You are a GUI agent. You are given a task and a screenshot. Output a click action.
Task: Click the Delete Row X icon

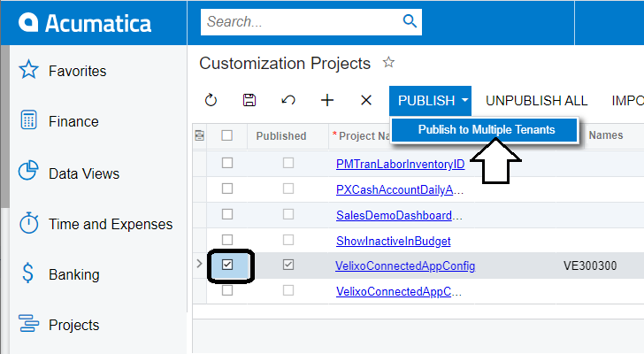coord(366,100)
